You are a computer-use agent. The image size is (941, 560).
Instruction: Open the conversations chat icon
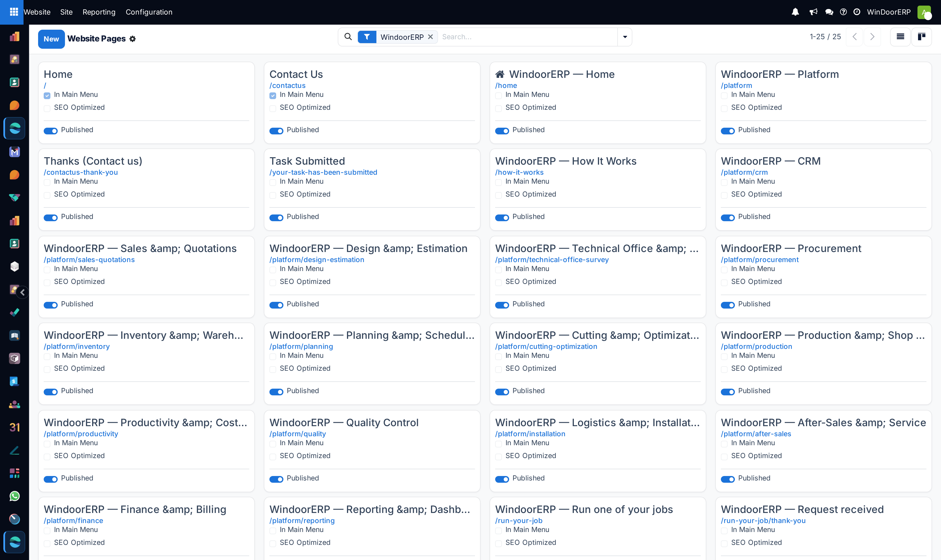point(829,12)
